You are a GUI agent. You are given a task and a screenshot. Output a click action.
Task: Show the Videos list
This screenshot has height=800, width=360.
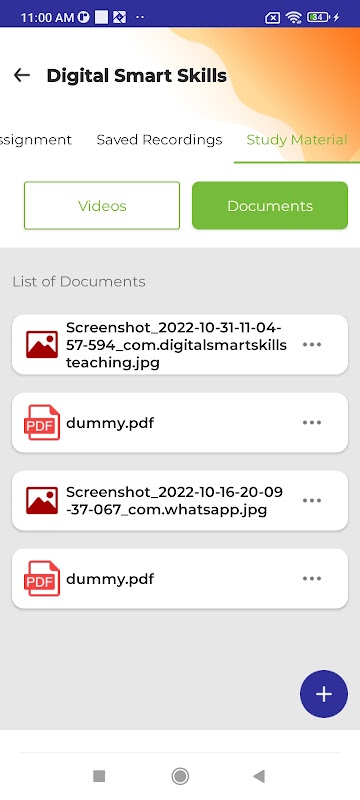(x=102, y=206)
